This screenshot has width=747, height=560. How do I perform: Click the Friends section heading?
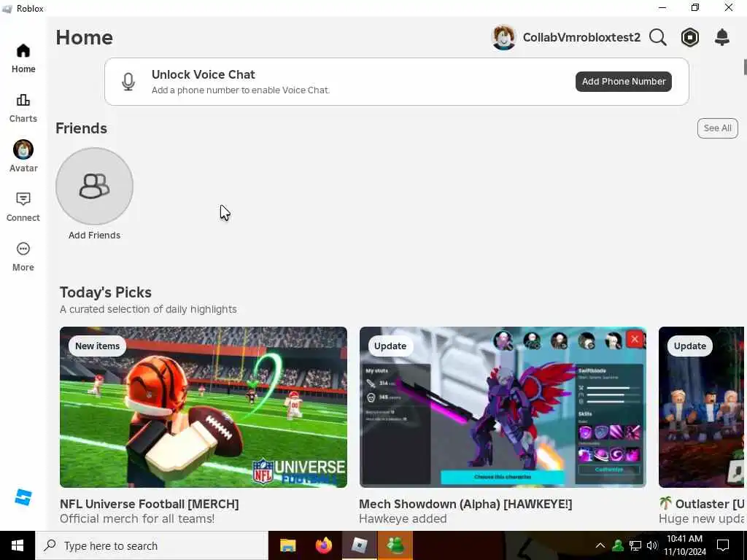pos(81,128)
